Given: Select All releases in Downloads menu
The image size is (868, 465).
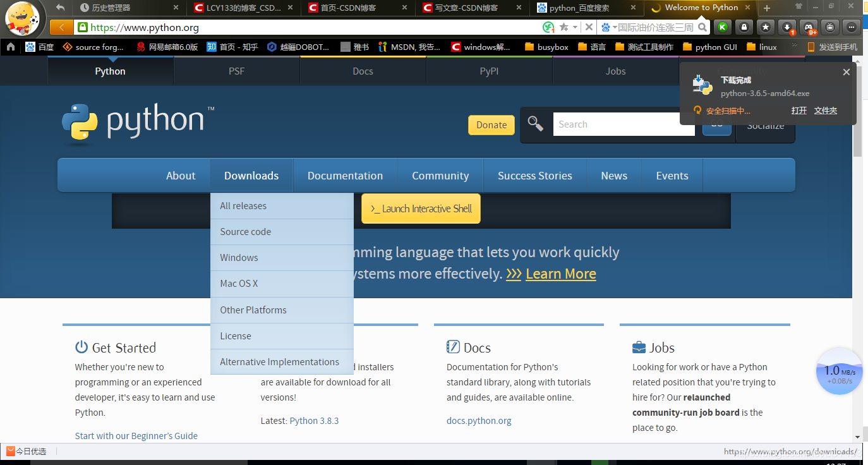Looking at the screenshot, I should [282, 206].
